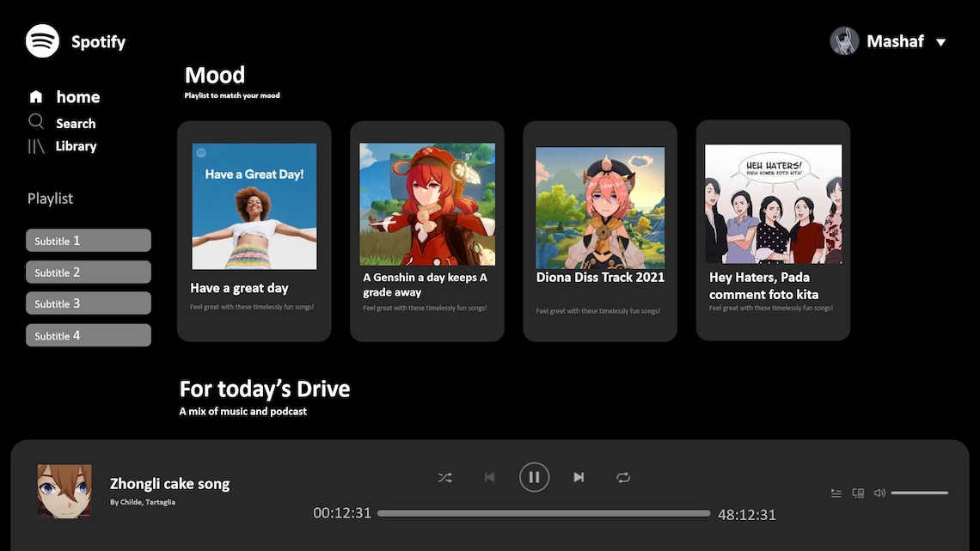This screenshot has height=551, width=980.
Task: Click total duration 48:12:31
Action: pyautogui.click(x=747, y=515)
